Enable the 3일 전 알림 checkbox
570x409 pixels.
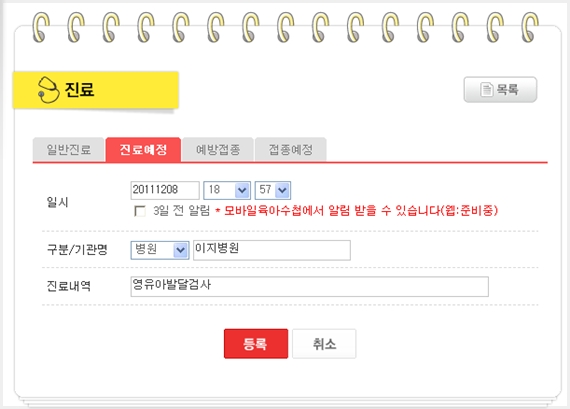pos(140,211)
